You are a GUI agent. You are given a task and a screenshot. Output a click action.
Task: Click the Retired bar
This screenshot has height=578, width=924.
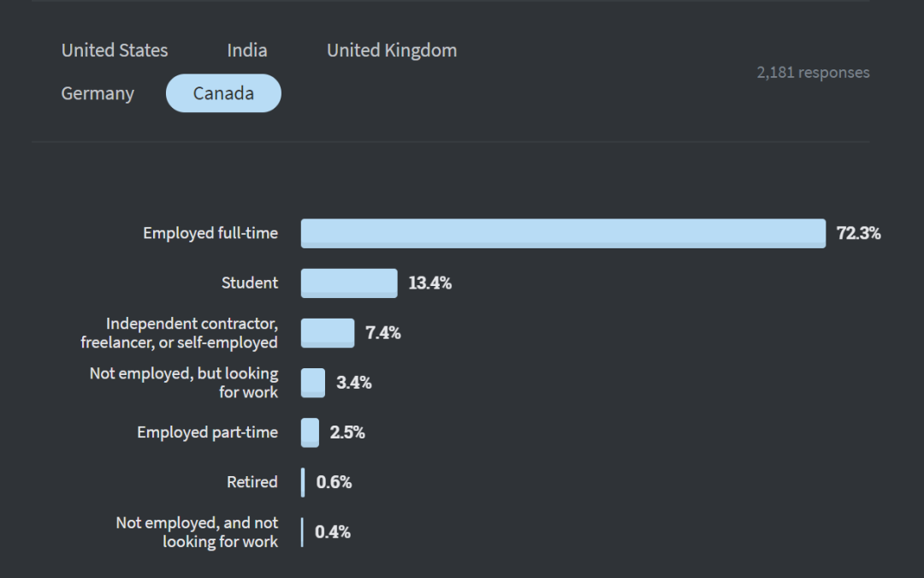pos(303,482)
